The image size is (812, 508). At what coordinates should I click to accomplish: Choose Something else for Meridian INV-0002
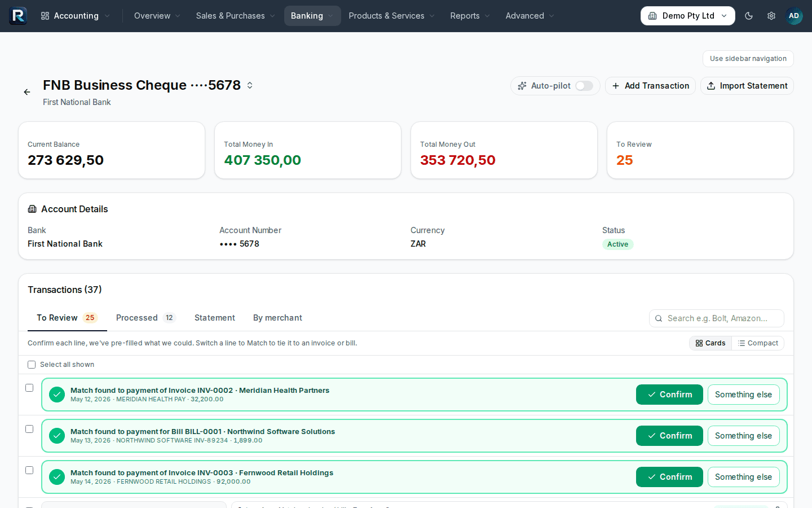tap(744, 395)
